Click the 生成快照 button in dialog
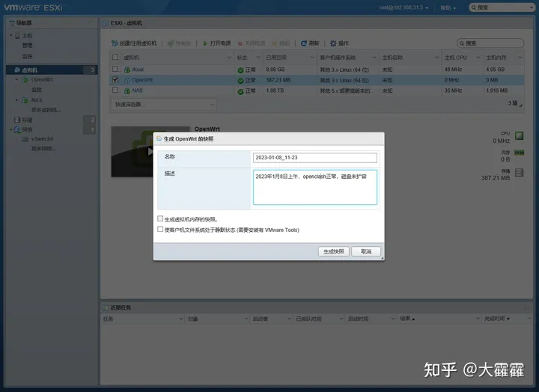 pyautogui.click(x=333, y=251)
